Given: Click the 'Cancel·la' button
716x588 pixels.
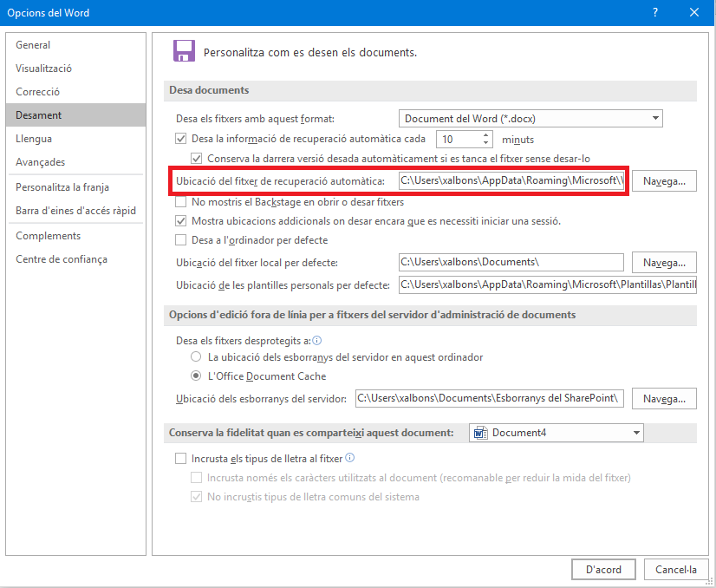Looking at the screenshot, I should [676, 570].
